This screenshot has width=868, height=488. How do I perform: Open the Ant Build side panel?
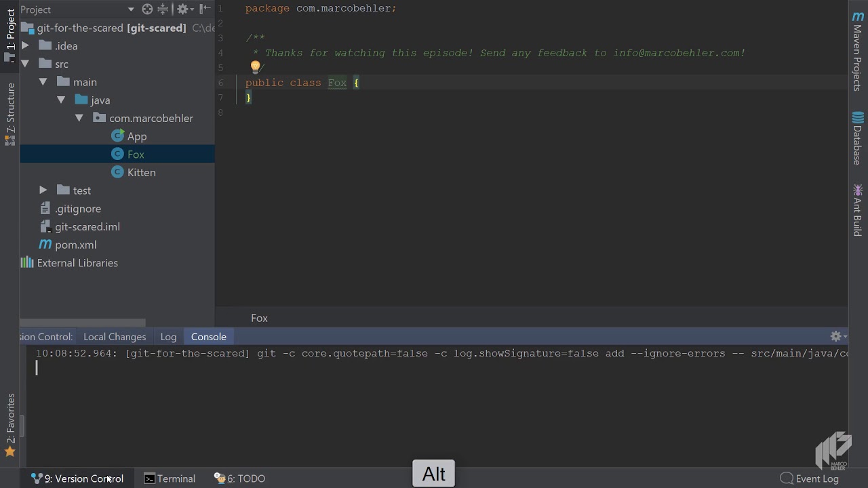pos(858,210)
